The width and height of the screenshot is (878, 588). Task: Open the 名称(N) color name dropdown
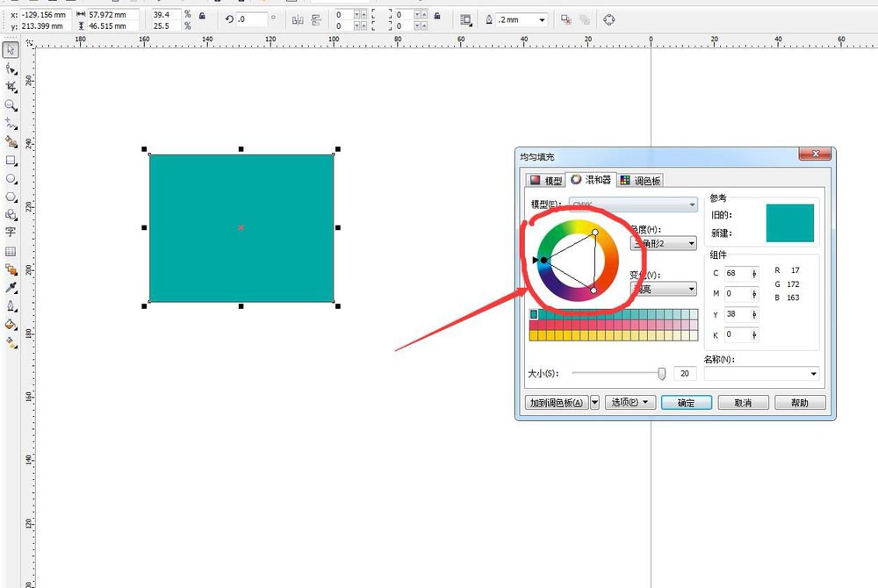761,374
